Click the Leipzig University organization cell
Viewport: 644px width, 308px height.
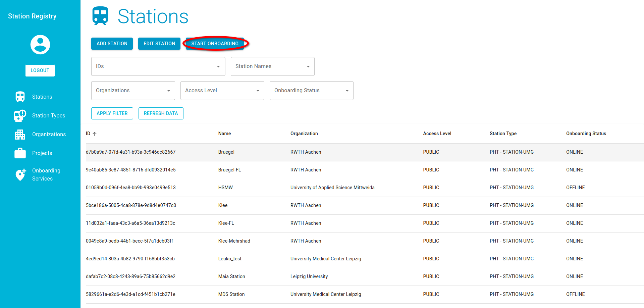tap(309, 276)
